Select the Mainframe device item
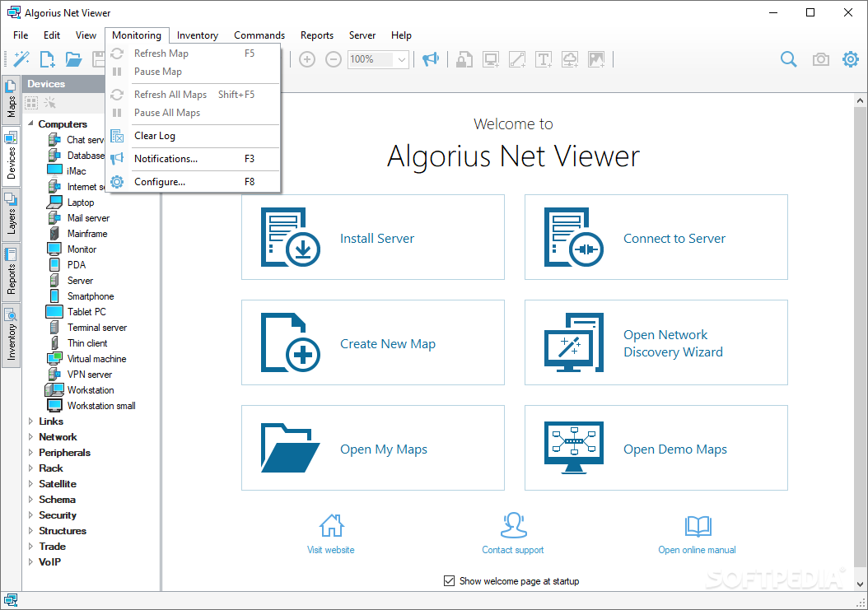The width and height of the screenshot is (868, 610). (87, 234)
